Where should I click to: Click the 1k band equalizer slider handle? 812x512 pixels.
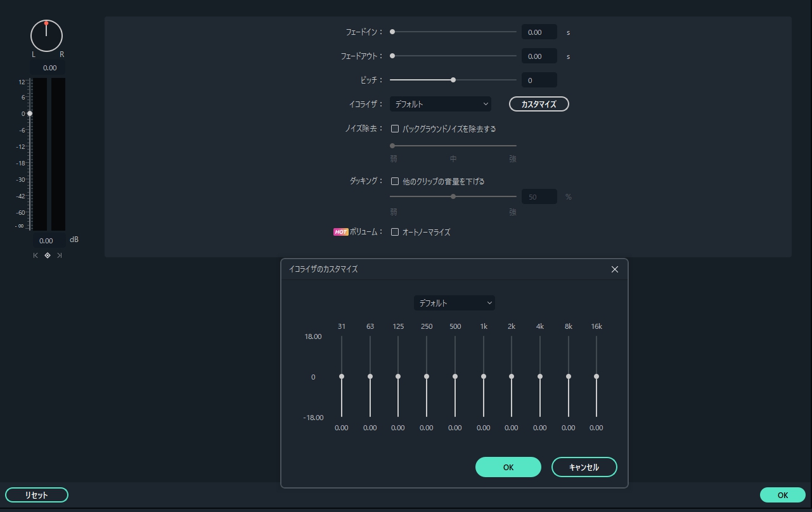coord(484,376)
